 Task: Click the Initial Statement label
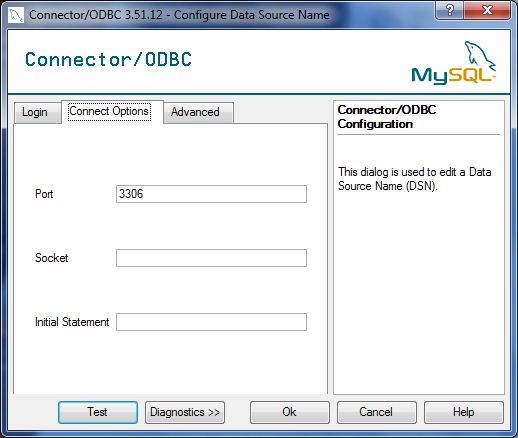[x=72, y=322]
